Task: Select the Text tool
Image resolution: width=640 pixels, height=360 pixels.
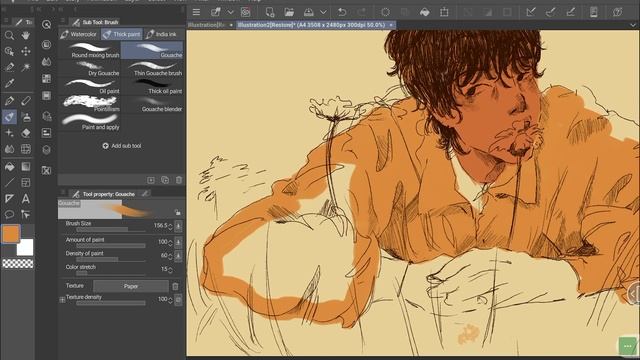Action: point(26,199)
